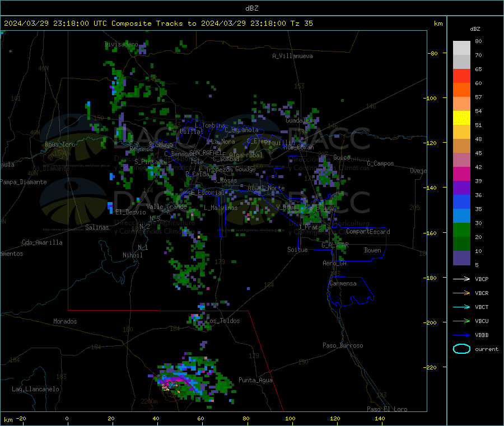Click the 'S_Rosas' map label
504x426 pixels.
pyautogui.click(x=225, y=181)
